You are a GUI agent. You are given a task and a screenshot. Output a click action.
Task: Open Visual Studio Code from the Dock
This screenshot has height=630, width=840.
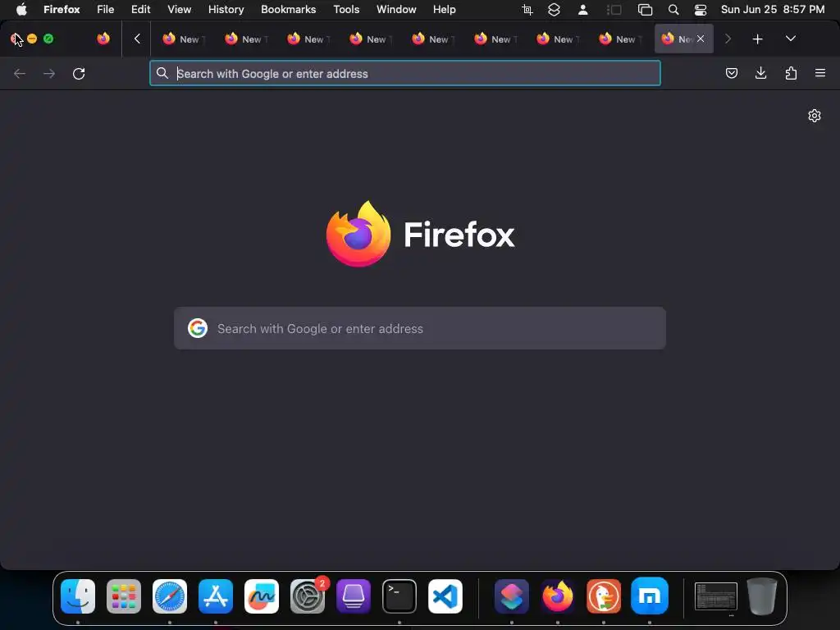tap(445, 596)
